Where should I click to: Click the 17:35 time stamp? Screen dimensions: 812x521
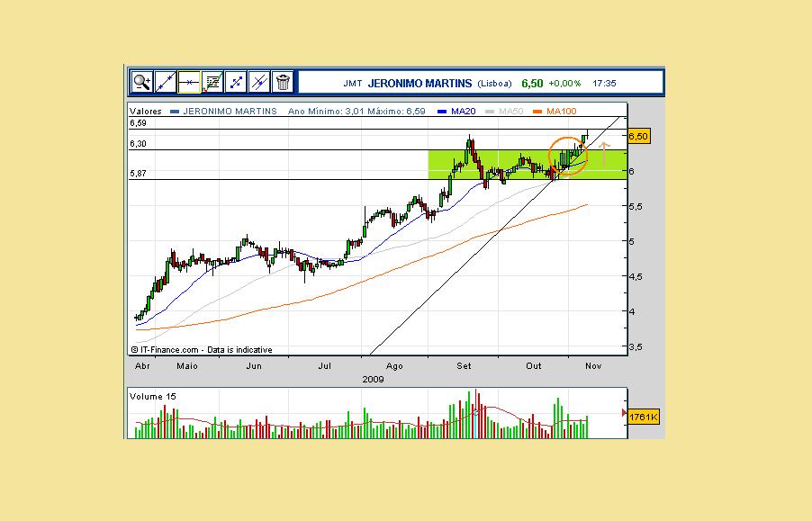pyautogui.click(x=604, y=84)
